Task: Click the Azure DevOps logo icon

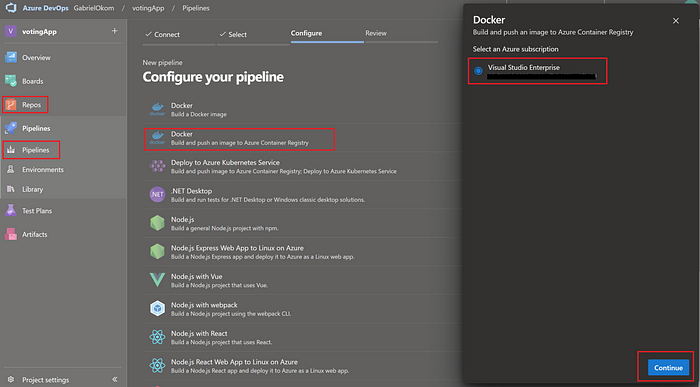Action: pos(11,8)
